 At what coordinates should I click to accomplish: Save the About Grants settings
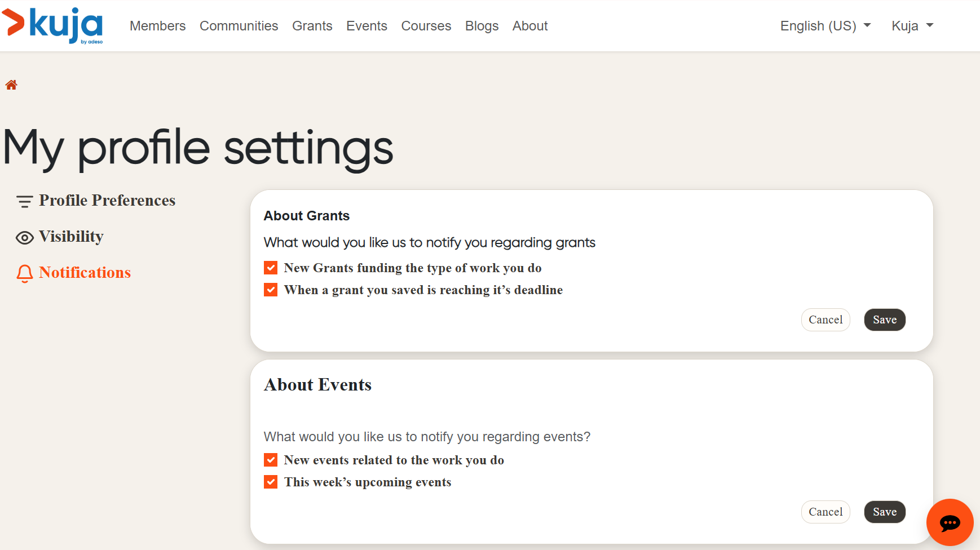pyautogui.click(x=884, y=320)
